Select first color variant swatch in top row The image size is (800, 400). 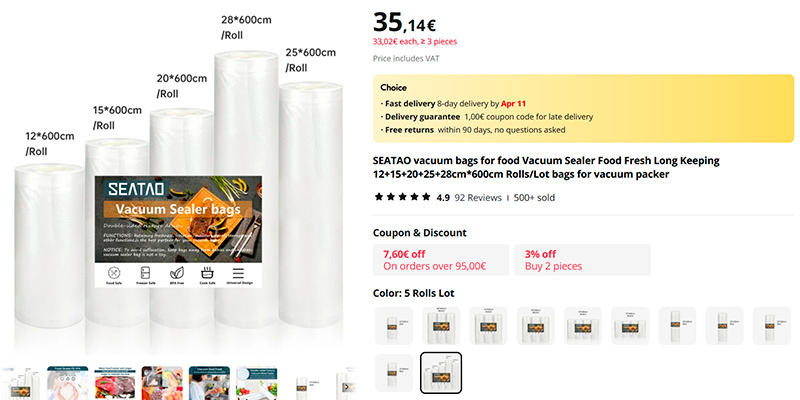pos(394,326)
